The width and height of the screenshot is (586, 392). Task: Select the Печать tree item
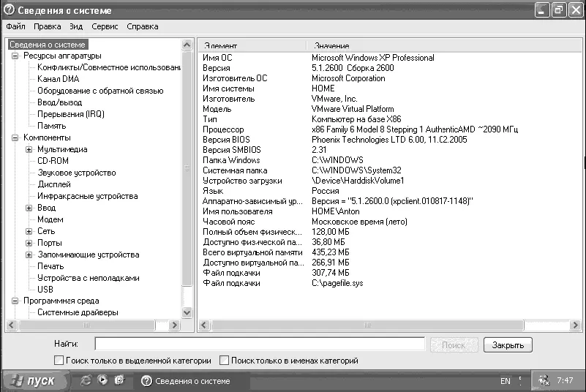50,266
